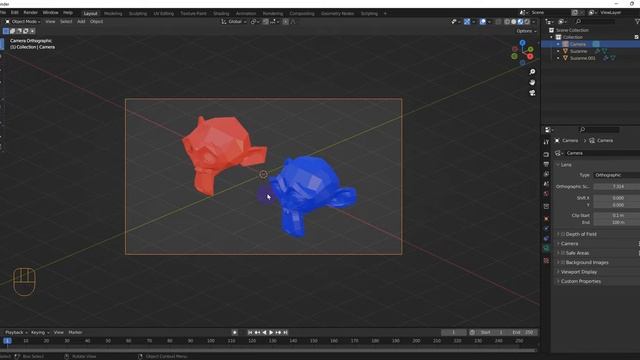This screenshot has width=640, height=360.
Task: Open the timeline Keying dropdown
Action: click(40, 333)
